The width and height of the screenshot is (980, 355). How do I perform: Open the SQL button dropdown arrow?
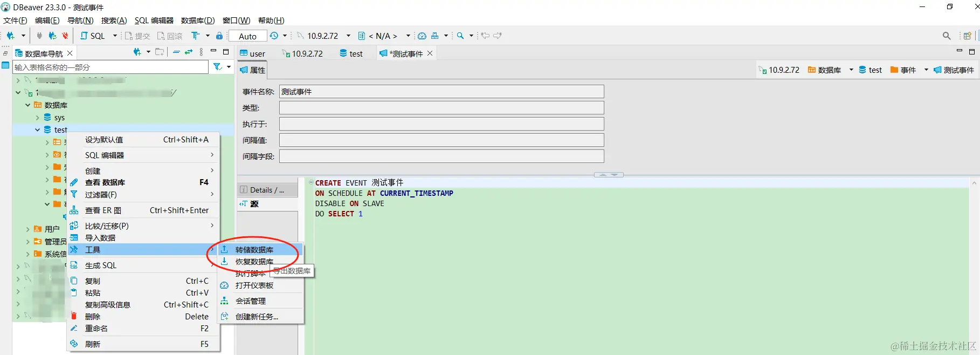[115, 36]
